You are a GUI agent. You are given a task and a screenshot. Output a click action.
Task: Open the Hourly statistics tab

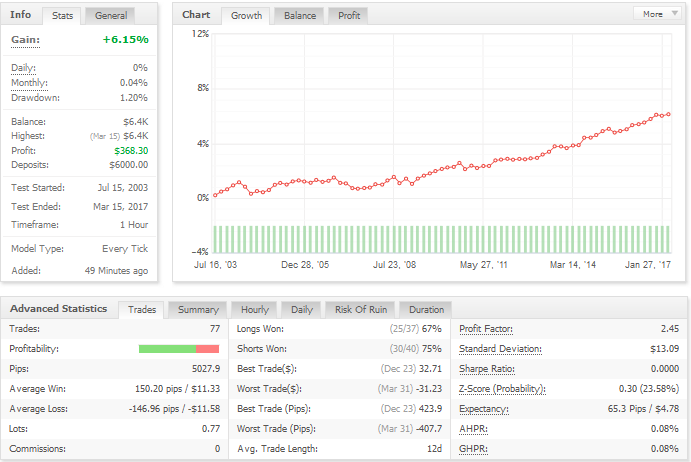255,310
